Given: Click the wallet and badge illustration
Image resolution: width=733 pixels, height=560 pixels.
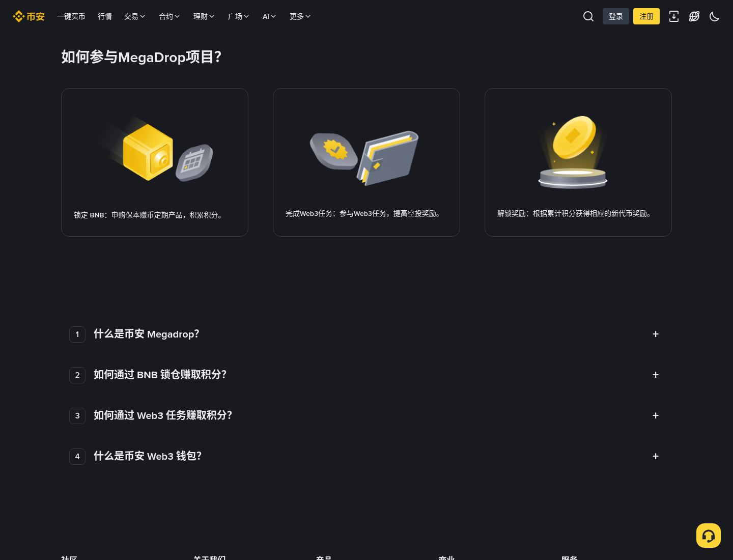Looking at the screenshot, I should click(x=364, y=158).
